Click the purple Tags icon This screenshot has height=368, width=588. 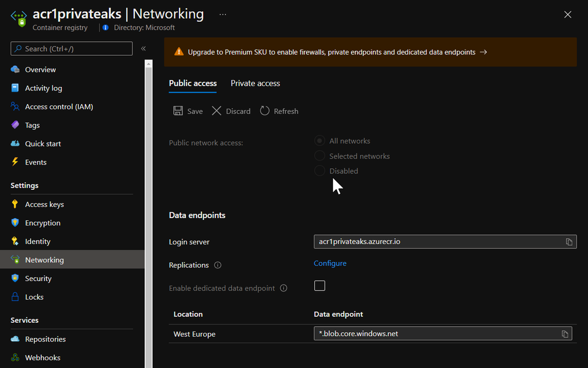[15, 125]
